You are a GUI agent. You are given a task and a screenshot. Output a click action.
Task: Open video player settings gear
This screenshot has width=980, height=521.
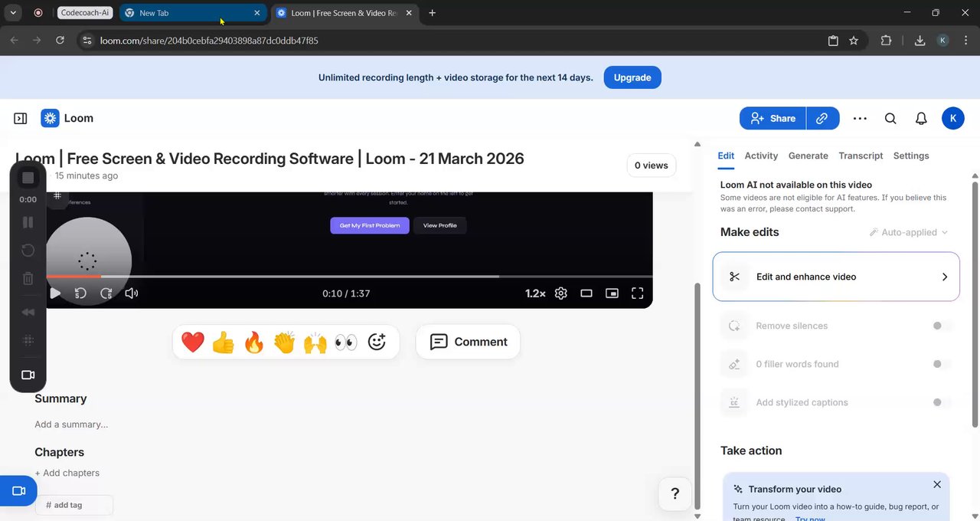click(561, 293)
